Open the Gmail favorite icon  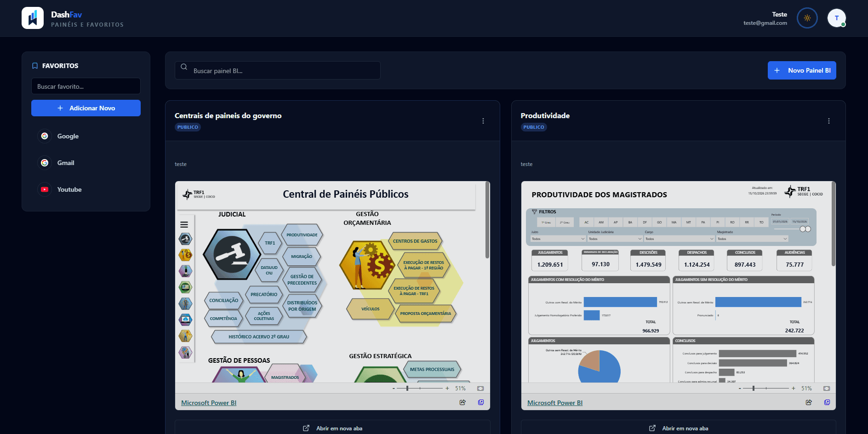tap(45, 163)
